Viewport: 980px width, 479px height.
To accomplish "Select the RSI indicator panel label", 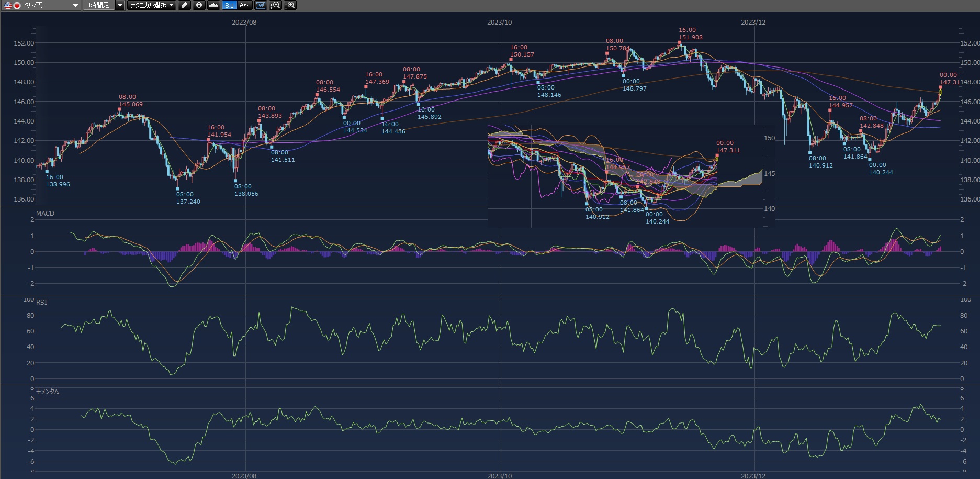I will click(41, 303).
